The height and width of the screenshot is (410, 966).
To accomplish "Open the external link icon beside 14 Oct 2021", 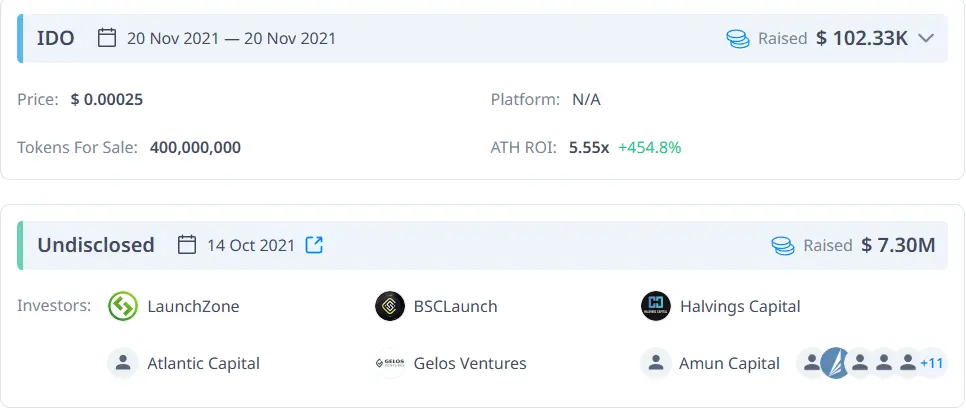I will tap(314, 245).
